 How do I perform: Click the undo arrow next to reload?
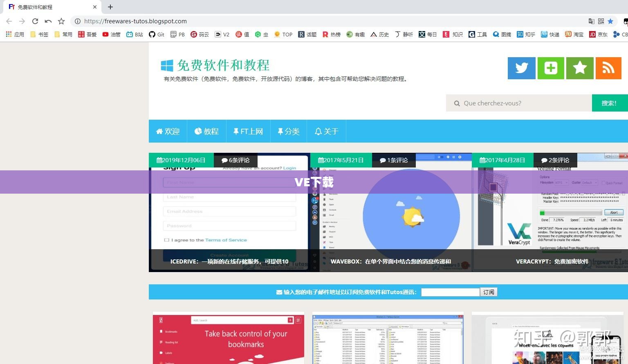pyautogui.click(x=48, y=21)
